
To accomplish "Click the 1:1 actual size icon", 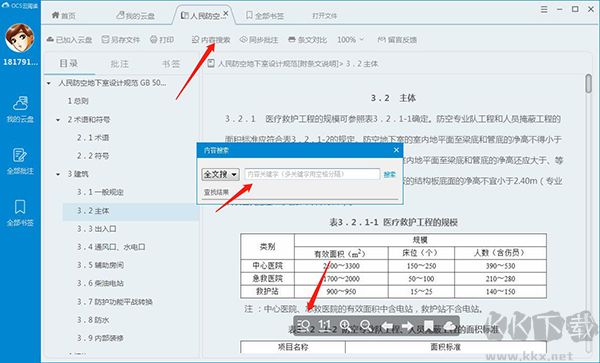I will [x=324, y=326].
